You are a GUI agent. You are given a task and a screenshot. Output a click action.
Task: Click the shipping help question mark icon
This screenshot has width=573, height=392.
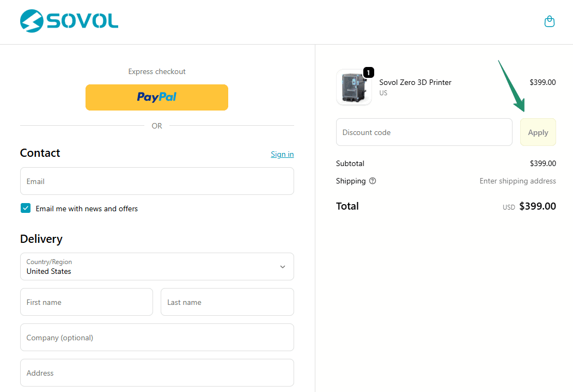point(373,181)
